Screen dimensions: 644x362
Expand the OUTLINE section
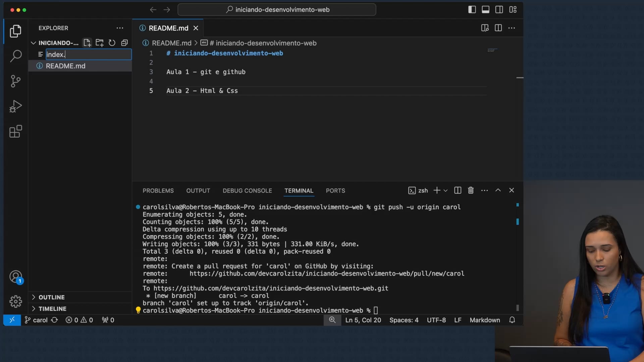[x=51, y=297]
